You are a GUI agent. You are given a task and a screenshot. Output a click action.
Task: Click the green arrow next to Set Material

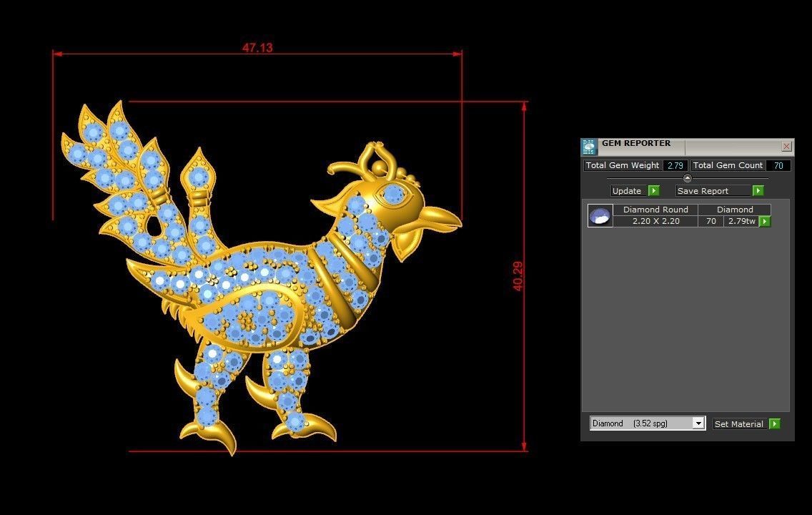775,424
